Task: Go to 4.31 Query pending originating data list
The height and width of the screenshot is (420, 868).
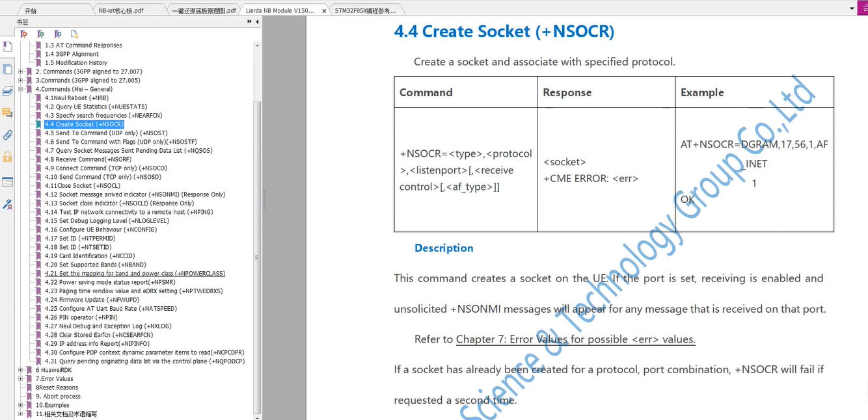Action: pyautogui.click(x=144, y=361)
